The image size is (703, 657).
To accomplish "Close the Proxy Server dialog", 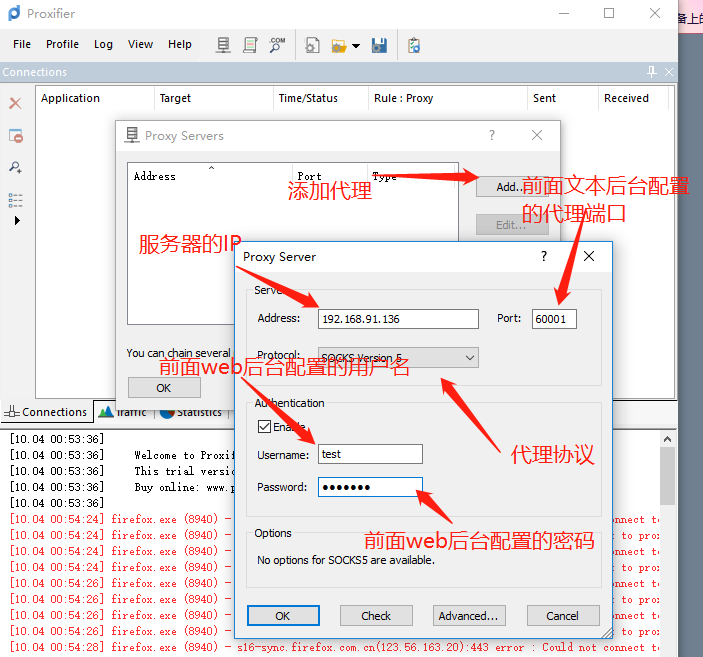I will 589,257.
